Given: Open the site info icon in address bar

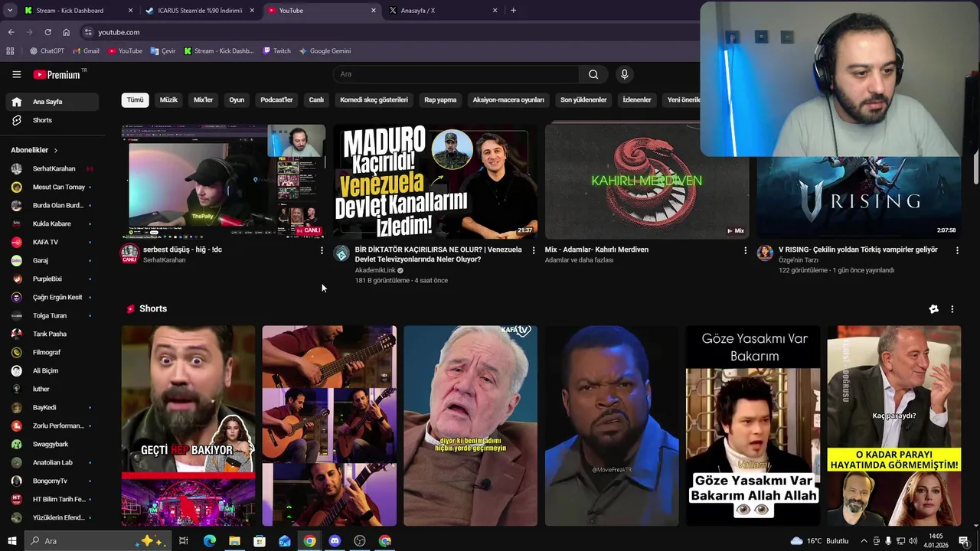Looking at the screenshot, I should 88,32.
